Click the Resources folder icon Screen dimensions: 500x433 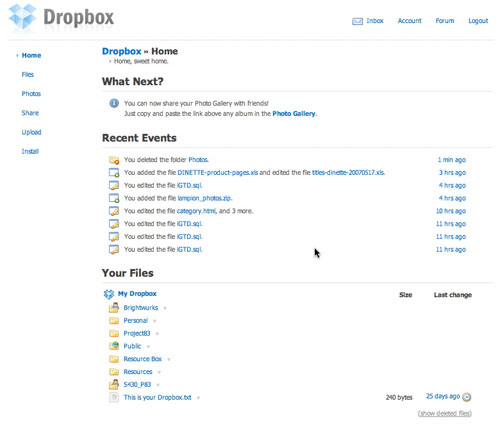[114, 372]
